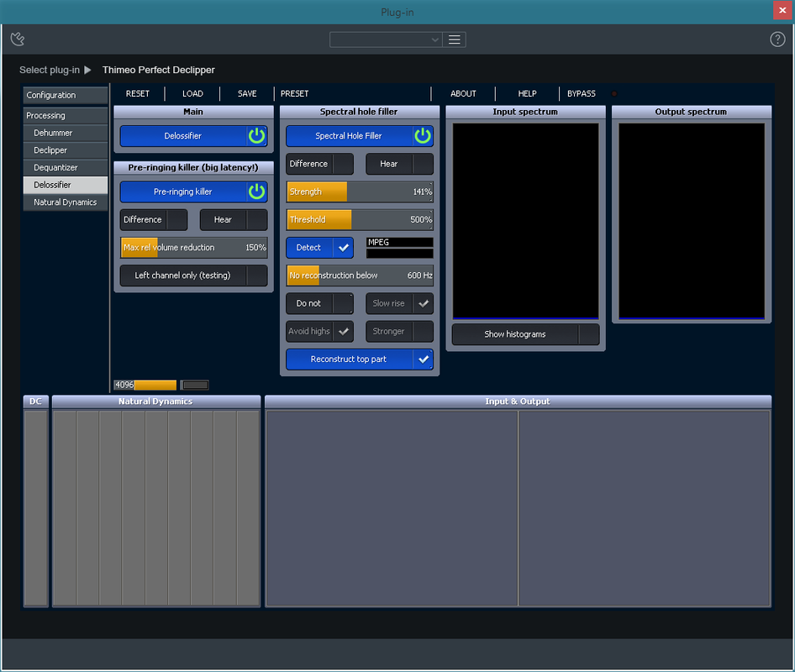The image size is (795, 672).
Task: Click the play triangle next to Select plug-in
Action: pos(87,70)
